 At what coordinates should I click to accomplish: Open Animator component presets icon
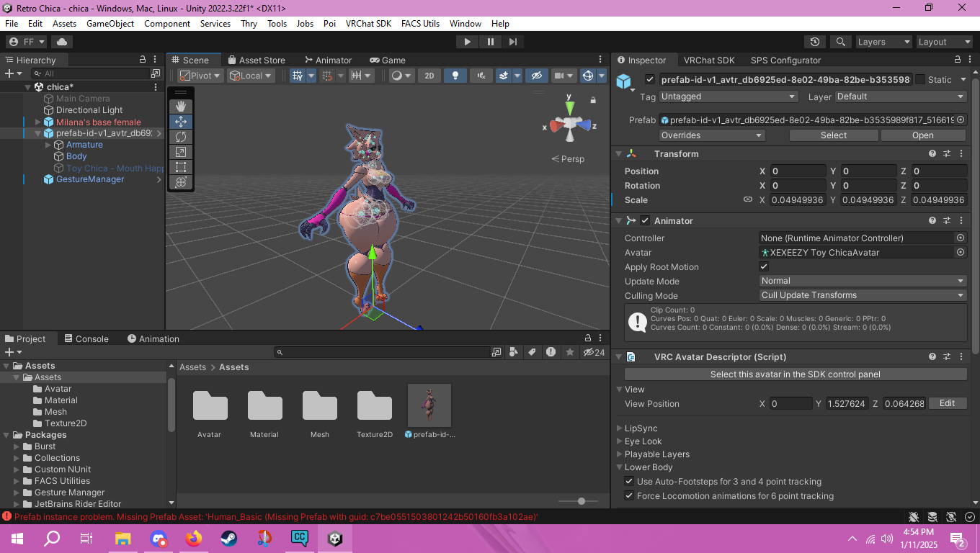click(x=947, y=220)
